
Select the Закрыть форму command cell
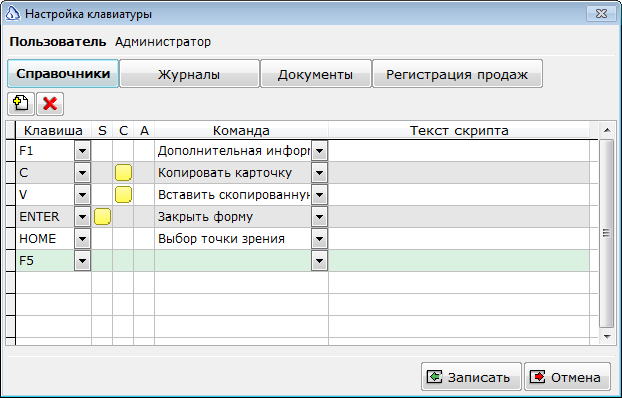pyautogui.click(x=233, y=217)
